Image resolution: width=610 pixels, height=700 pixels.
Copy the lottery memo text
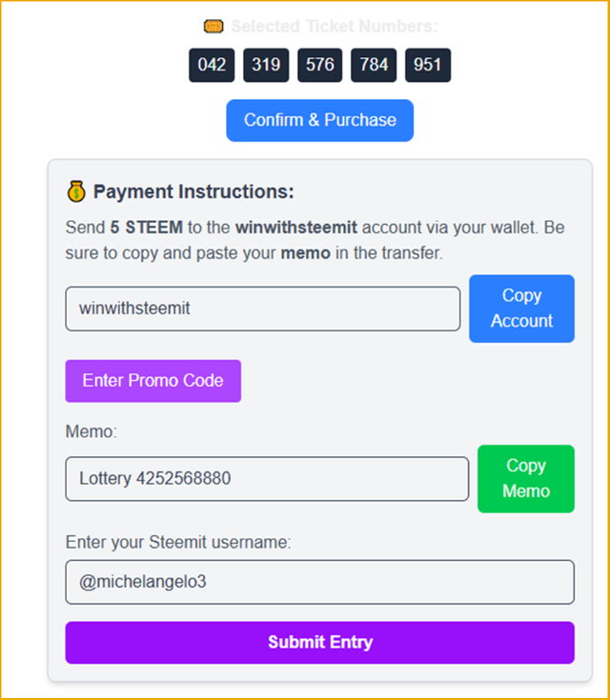click(x=526, y=478)
